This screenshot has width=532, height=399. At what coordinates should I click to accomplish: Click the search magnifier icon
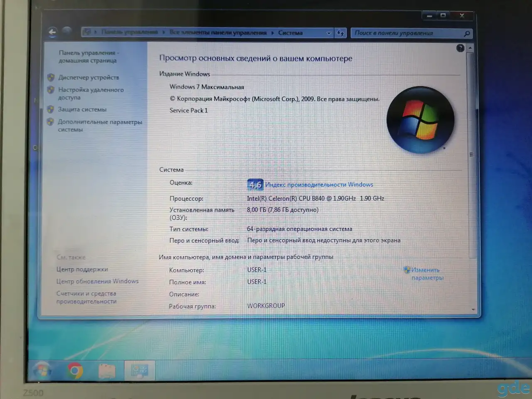[467, 34]
